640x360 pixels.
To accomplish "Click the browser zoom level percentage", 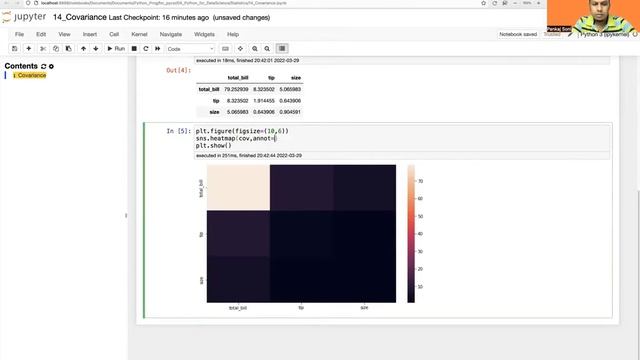I will point(527,3).
